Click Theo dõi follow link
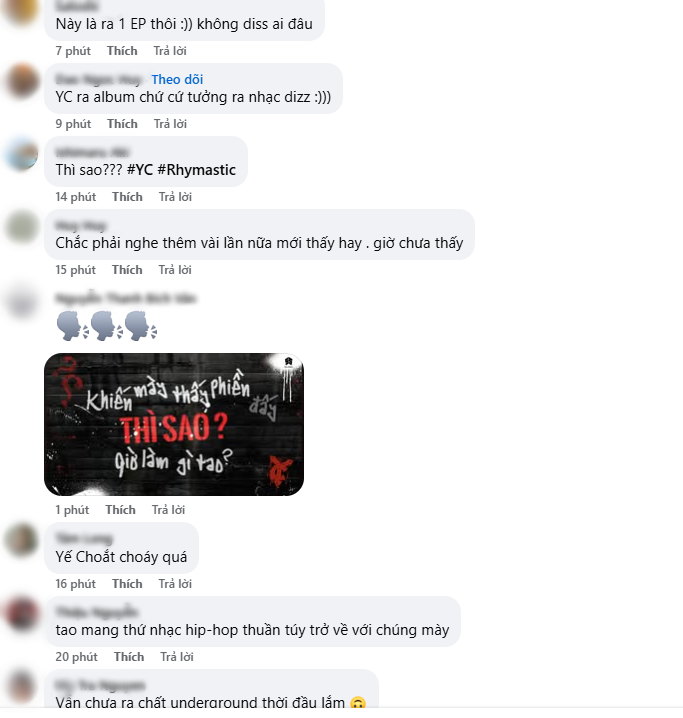 (x=177, y=79)
